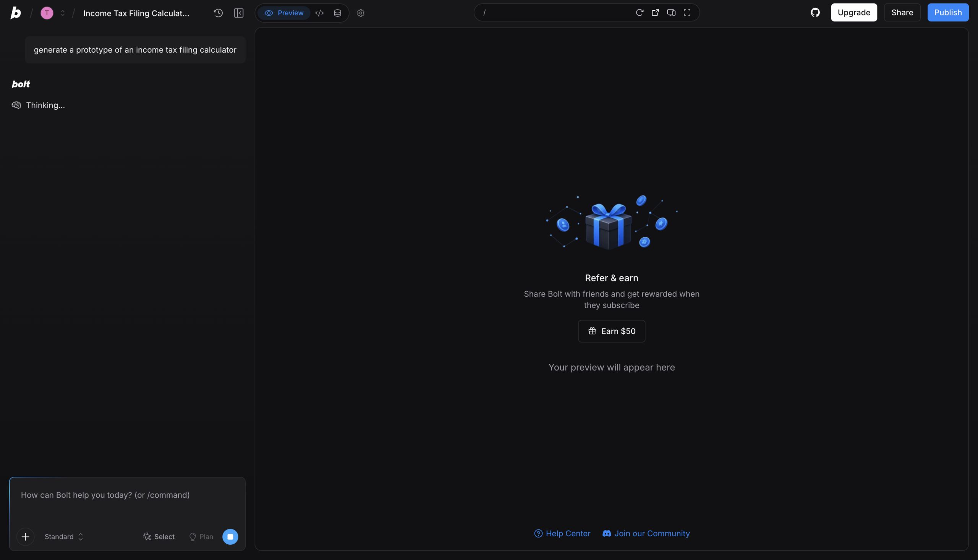Click the Upgrade button

pos(854,13)
